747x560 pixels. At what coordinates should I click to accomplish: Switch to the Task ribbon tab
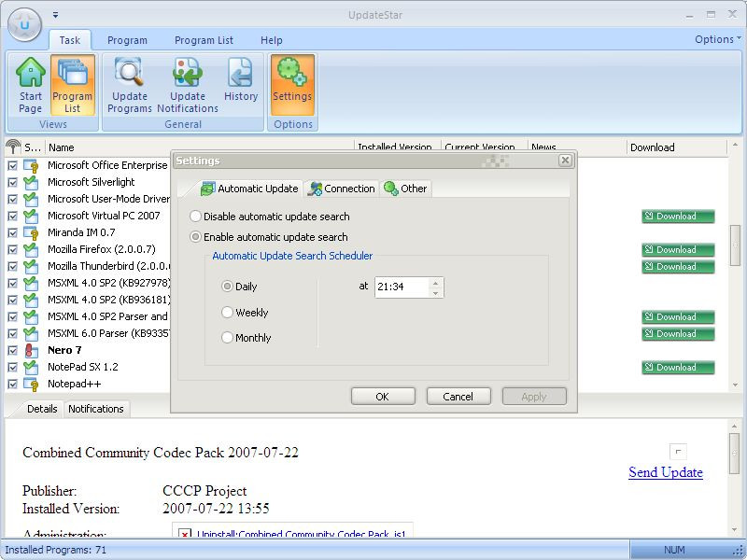point(69,40)
